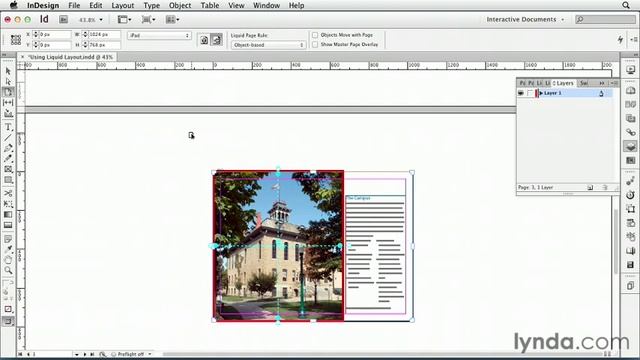Click the Help search field

605,19
